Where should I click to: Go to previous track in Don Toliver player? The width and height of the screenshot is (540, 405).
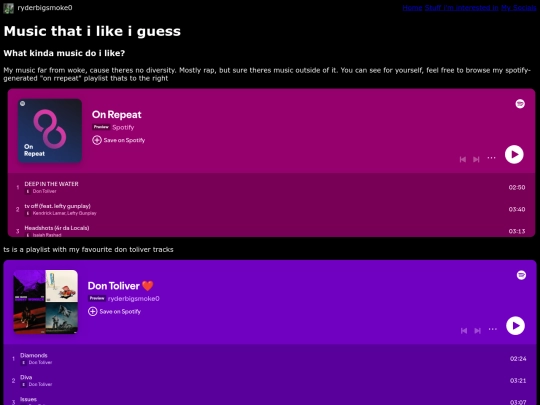pyautogui.click(x=464, y=331)
